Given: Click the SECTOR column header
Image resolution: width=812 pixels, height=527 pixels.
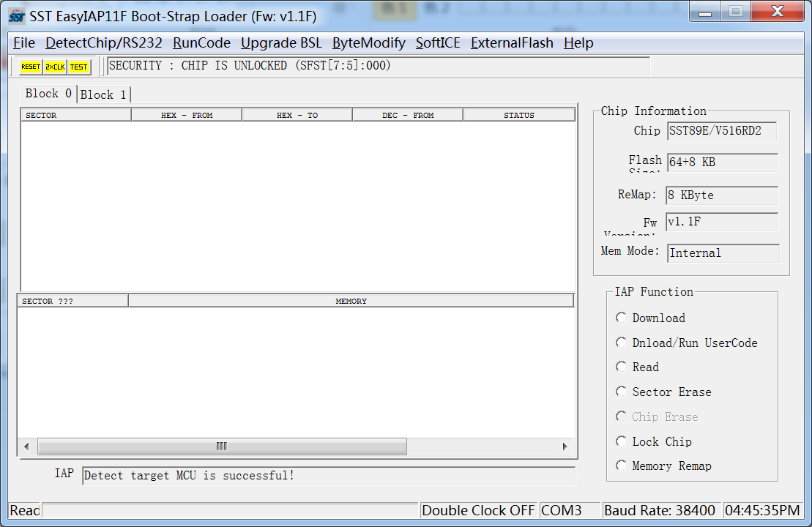Looking at the screenshot, I should pyautogui.click(x=76, y=115).
